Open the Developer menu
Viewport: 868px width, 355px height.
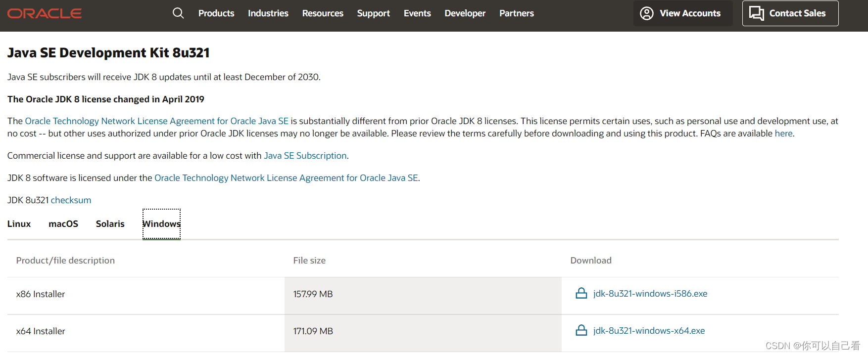pyautogui.click(x=465, y=13)
